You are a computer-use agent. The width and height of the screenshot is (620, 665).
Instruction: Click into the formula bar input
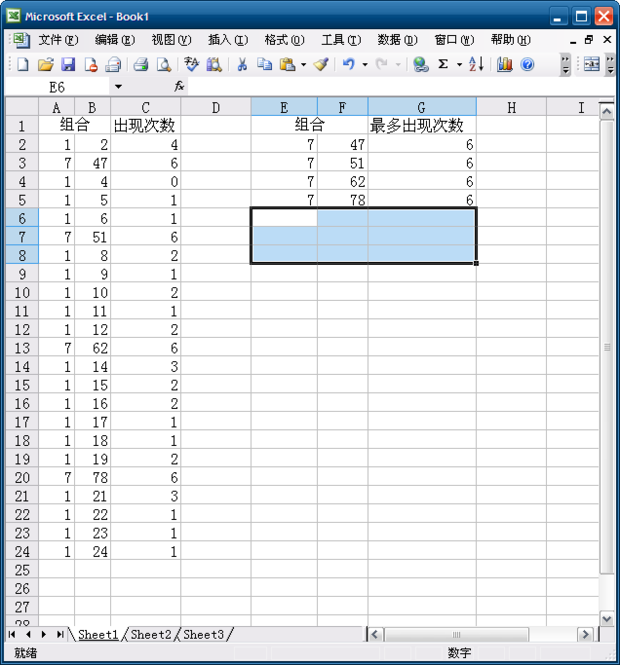coord(401,87)
